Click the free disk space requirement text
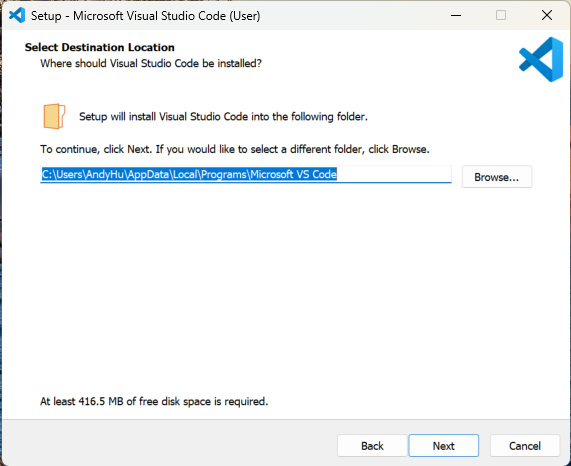 (154, 401)
